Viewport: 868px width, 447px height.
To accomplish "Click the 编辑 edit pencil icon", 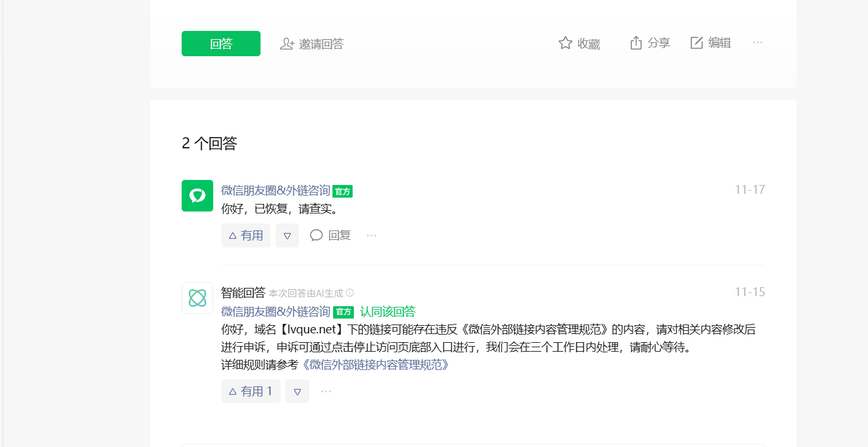I will point(696,43).
